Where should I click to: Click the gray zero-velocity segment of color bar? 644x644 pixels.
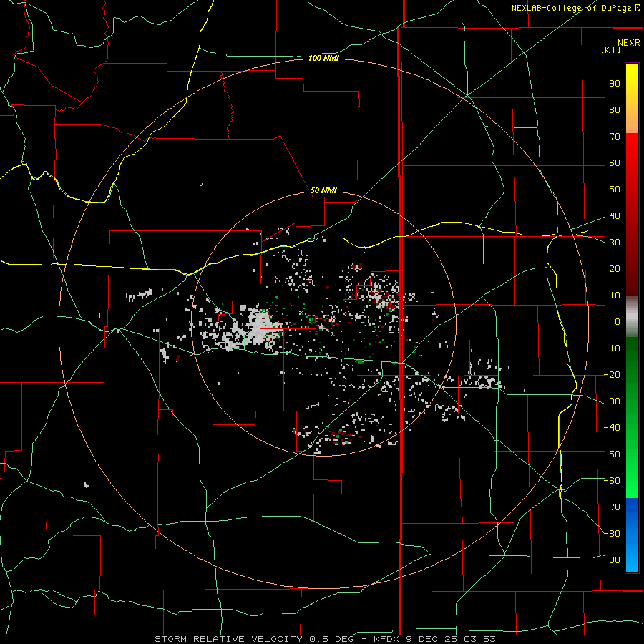632,317
